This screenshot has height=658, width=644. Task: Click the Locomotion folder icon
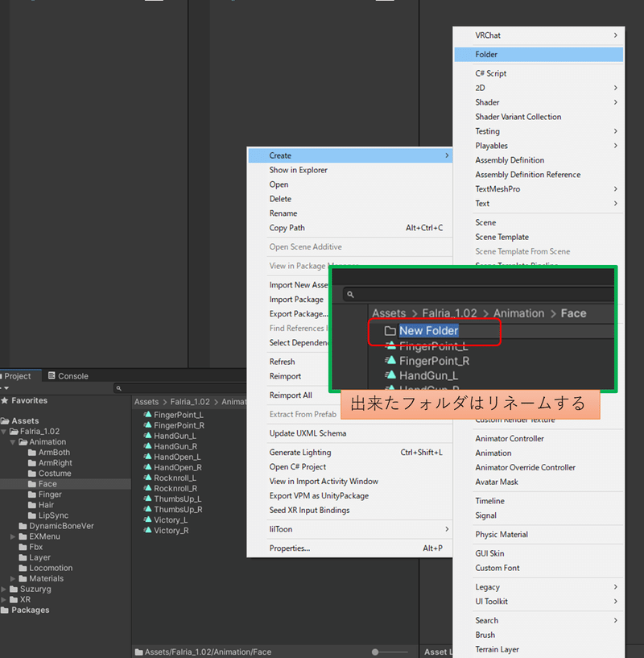pos(23,568)
